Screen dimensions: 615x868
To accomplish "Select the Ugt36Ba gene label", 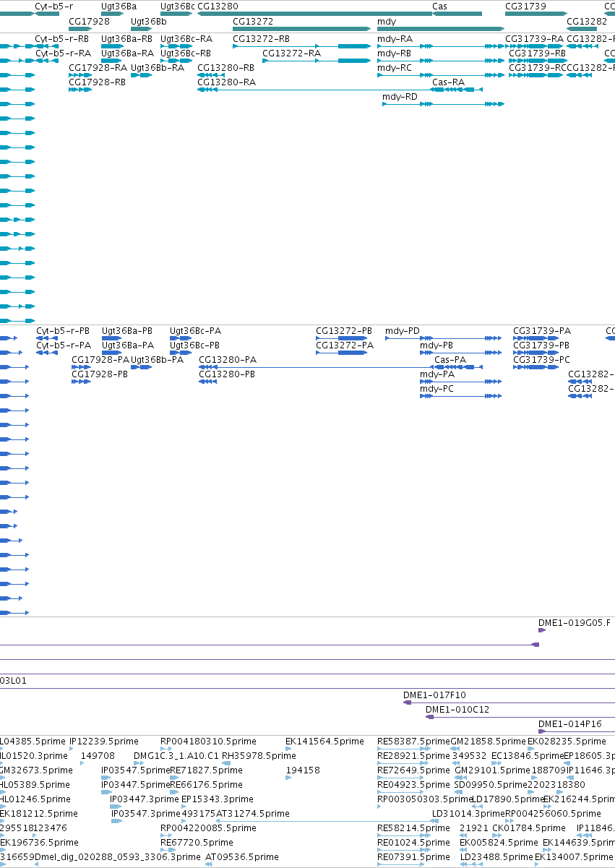I will pyautogui.click(x=119, y=7).
